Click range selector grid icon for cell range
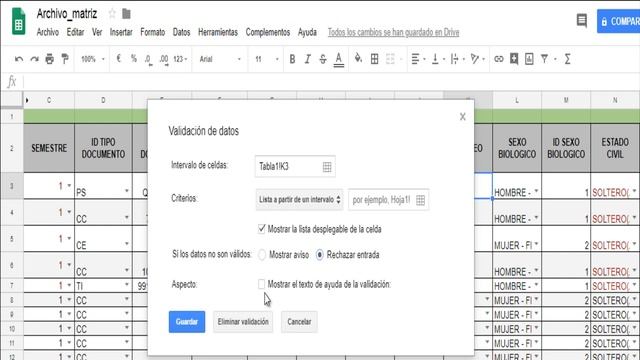 (327, 167)
